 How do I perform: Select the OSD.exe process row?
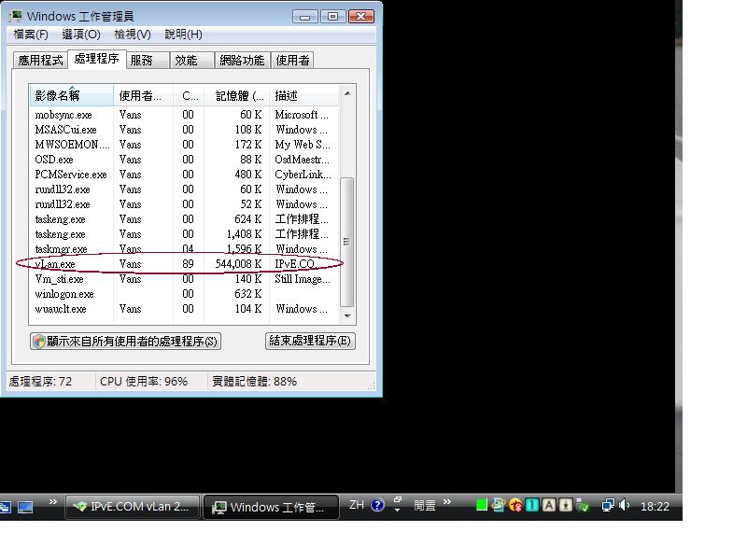(184, 160)
